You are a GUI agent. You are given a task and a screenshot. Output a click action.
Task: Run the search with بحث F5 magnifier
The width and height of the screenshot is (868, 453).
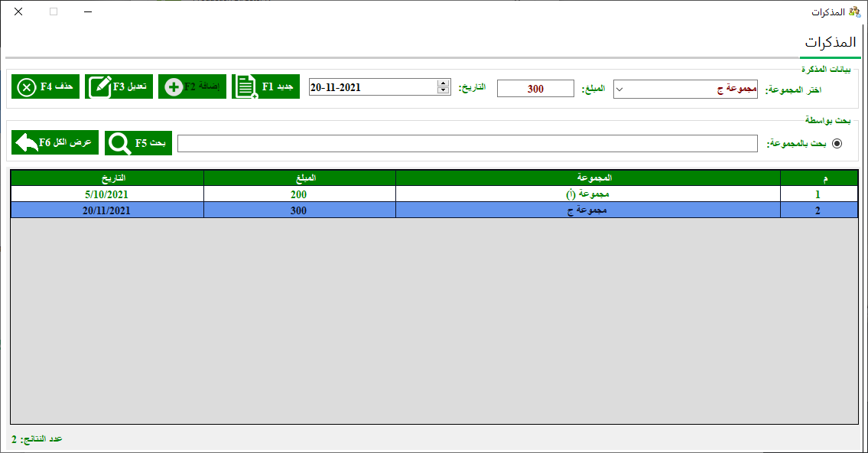click(x=138, y=142)
